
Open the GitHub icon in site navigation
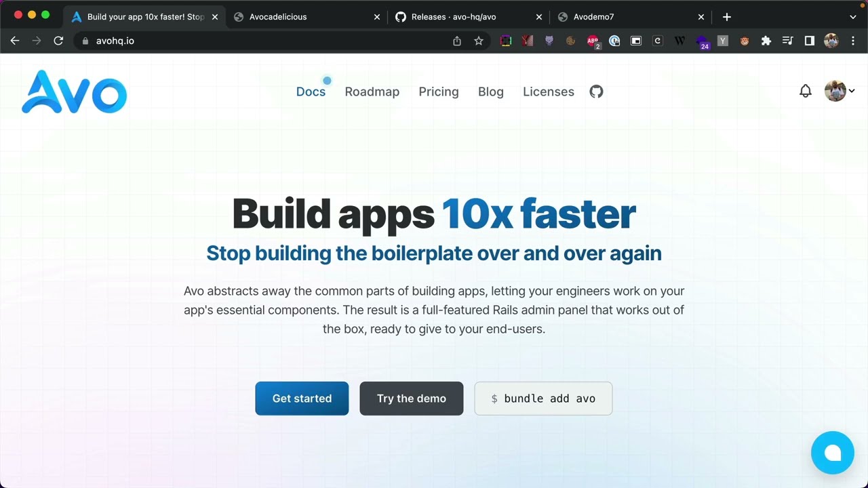[x=596, y=91]
